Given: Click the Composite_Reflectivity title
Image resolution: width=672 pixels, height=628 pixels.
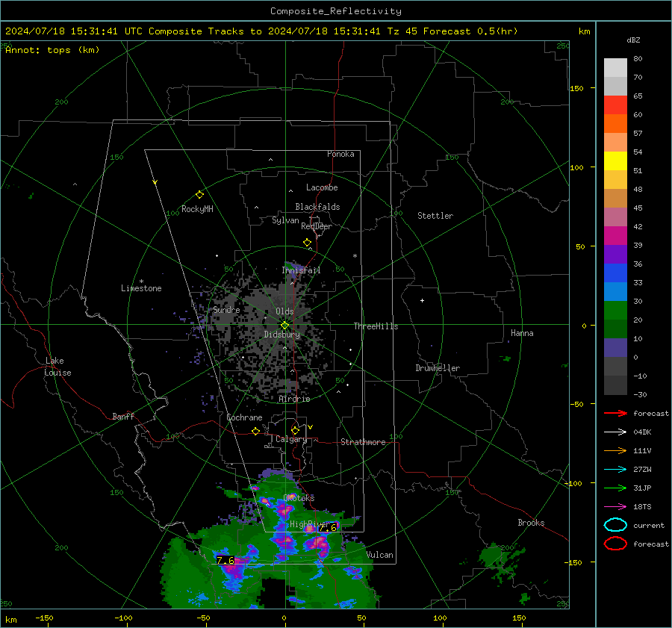Looking at the screenshot, I should pyautogui.click(x=335, y=11).
